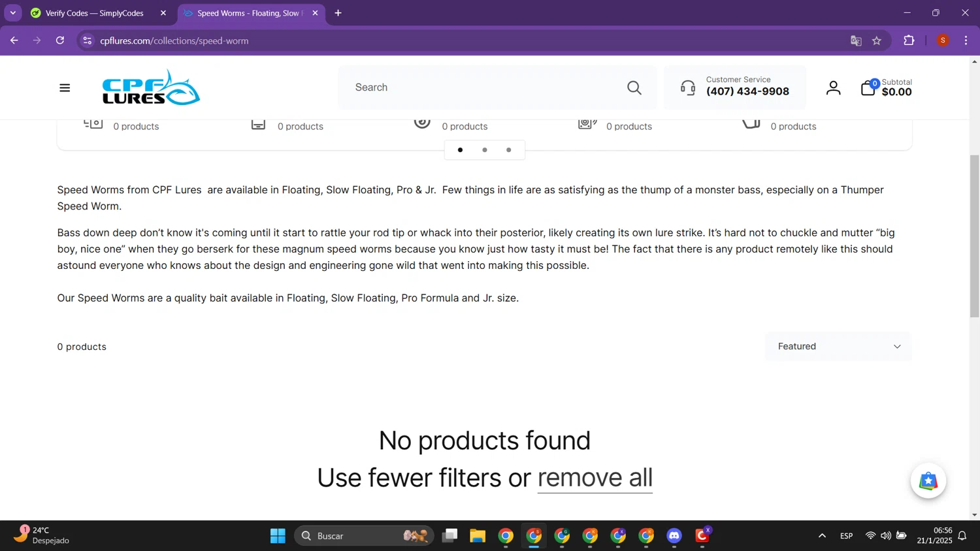Click the Subtotal $0.00 cart text
This screenshot has height=551, width=980.
pyautogui.click(x=896, y=87)
